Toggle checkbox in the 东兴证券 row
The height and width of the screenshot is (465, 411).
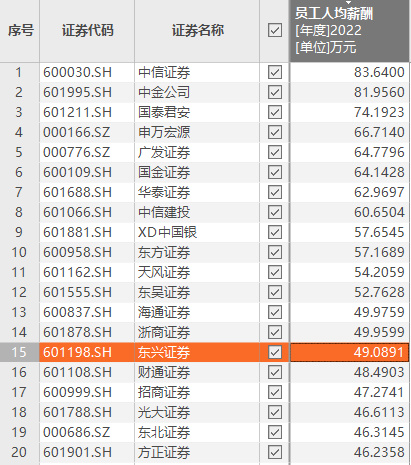[x=275, y=352]
